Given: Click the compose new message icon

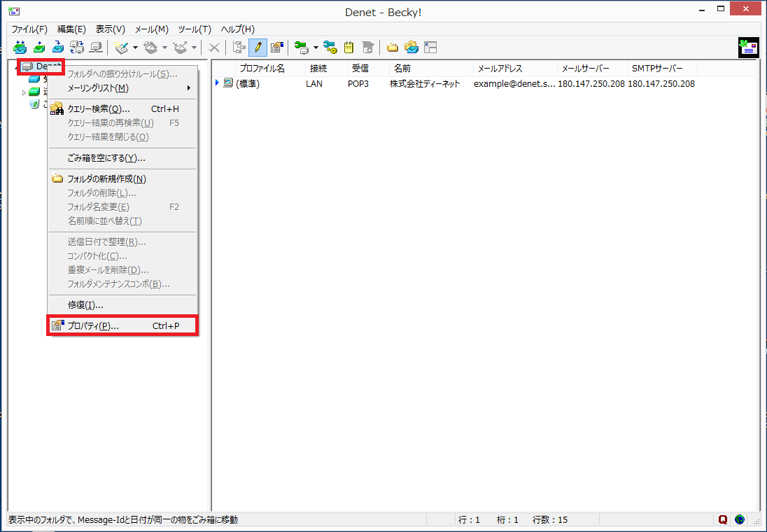Looking at the screenshot, I should pyautogui.click(x=121, y=48).
